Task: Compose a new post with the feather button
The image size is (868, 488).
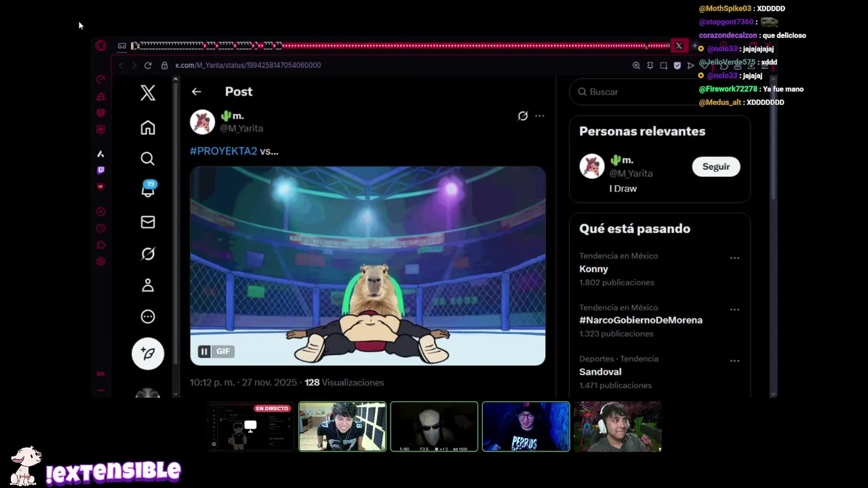Action: pos(148,353)
